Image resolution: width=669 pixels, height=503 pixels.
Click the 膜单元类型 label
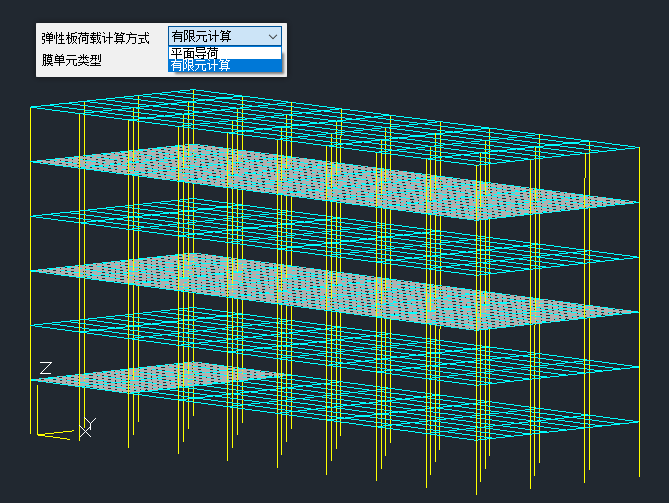(x=72, y=60)
